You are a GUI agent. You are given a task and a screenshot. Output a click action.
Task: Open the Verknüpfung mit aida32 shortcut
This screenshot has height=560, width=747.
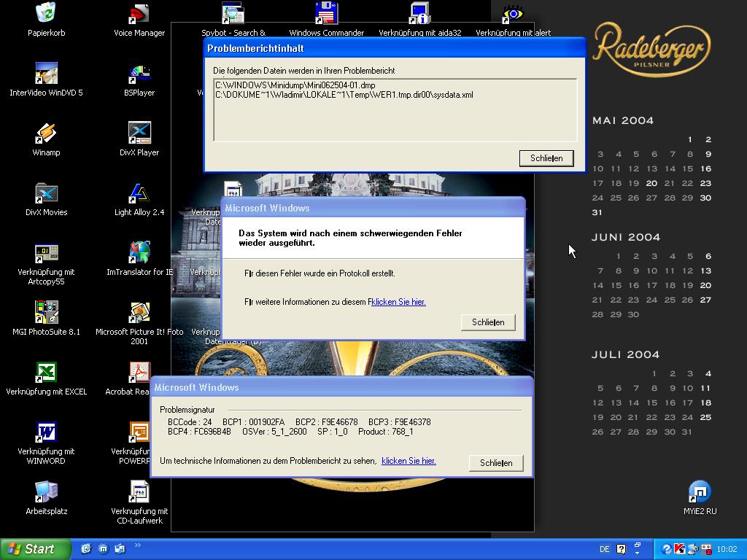[x=419, y=13]
